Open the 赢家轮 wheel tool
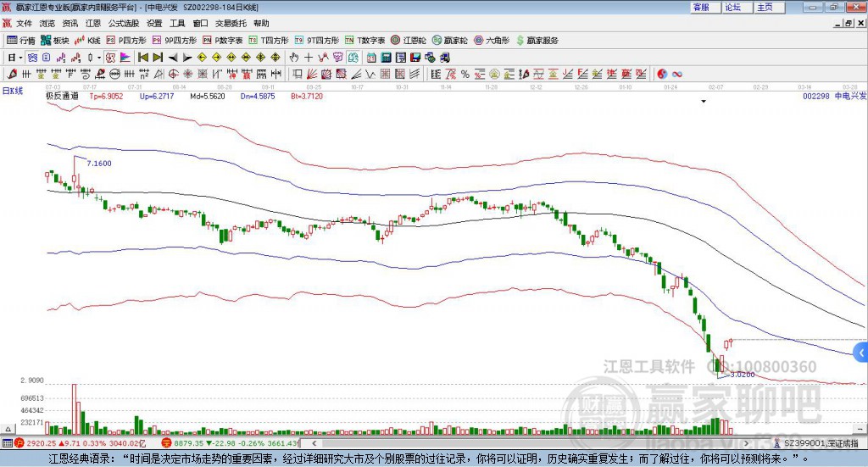 pyautogui.click(x=450, y=41)
